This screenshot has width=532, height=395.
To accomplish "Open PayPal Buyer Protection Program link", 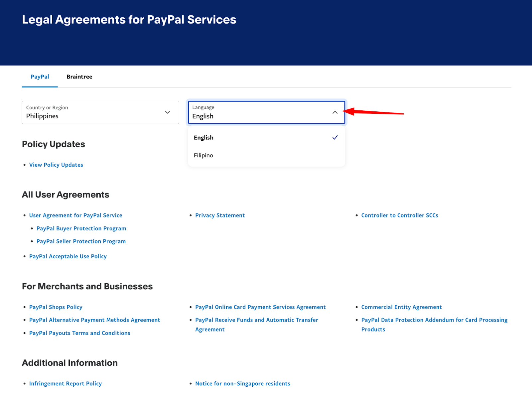I will (81, 228).
